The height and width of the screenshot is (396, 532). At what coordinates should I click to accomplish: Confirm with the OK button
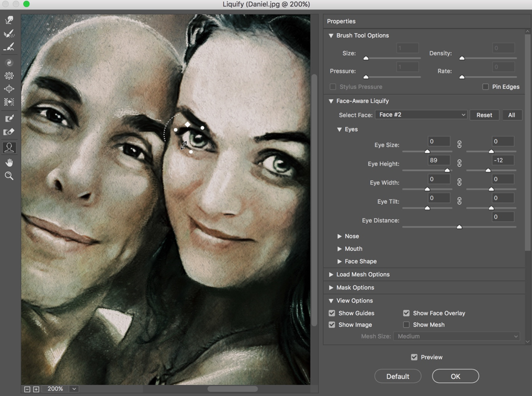(455, 376)
